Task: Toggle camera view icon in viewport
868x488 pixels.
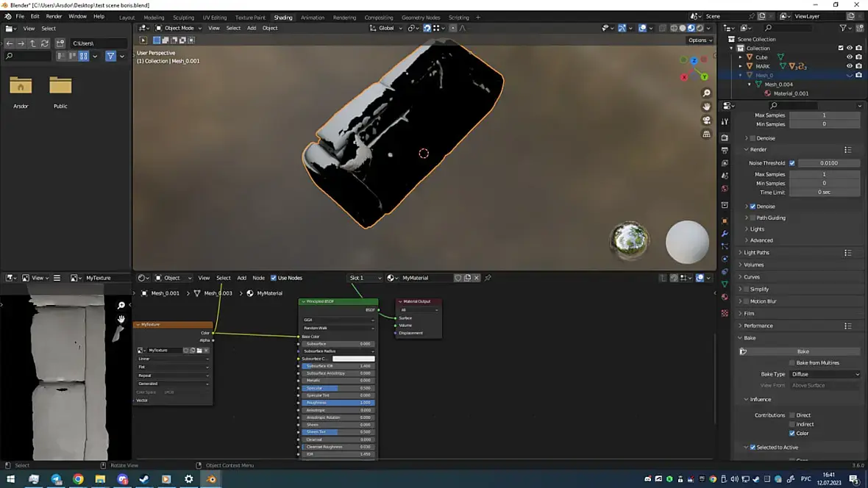Action: [x=707, y=121]
